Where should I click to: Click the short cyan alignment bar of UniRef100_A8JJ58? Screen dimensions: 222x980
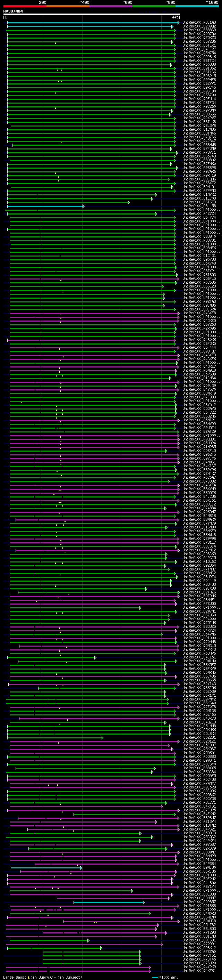[x=45, y=206]
